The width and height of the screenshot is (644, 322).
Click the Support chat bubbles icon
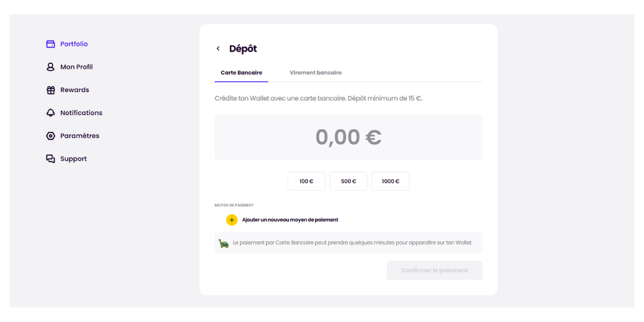(50, 159)
